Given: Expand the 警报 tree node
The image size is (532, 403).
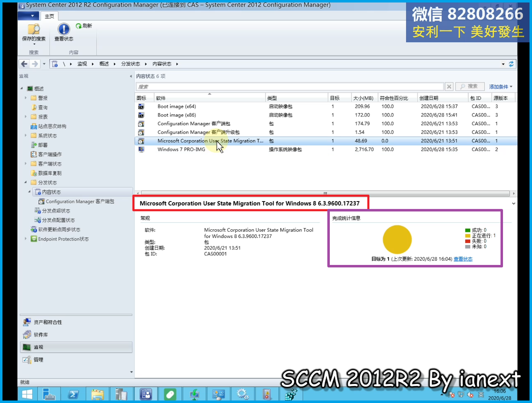Looking at the screenshot, I should click(x=26, y=98).
